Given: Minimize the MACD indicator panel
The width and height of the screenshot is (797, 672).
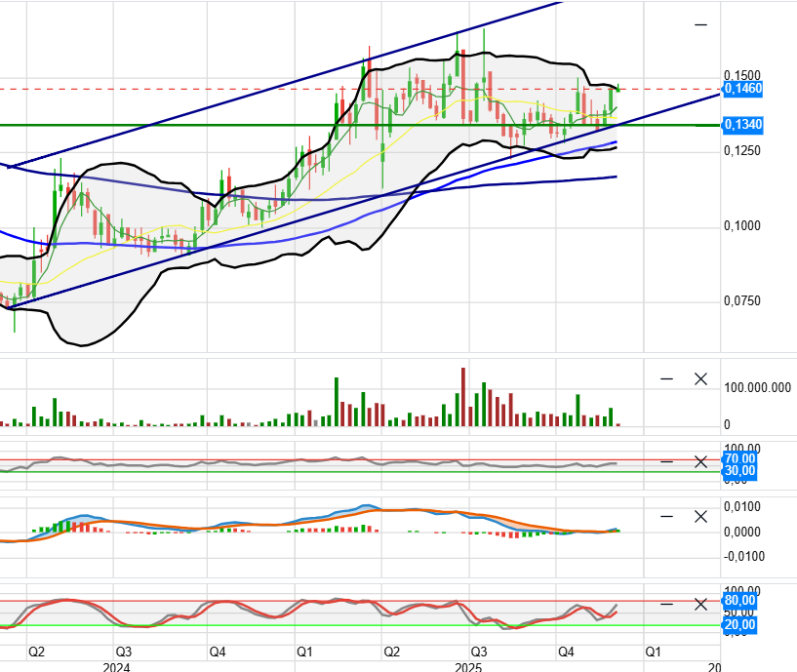Looking at the screenshot, I should click(667, 516).
